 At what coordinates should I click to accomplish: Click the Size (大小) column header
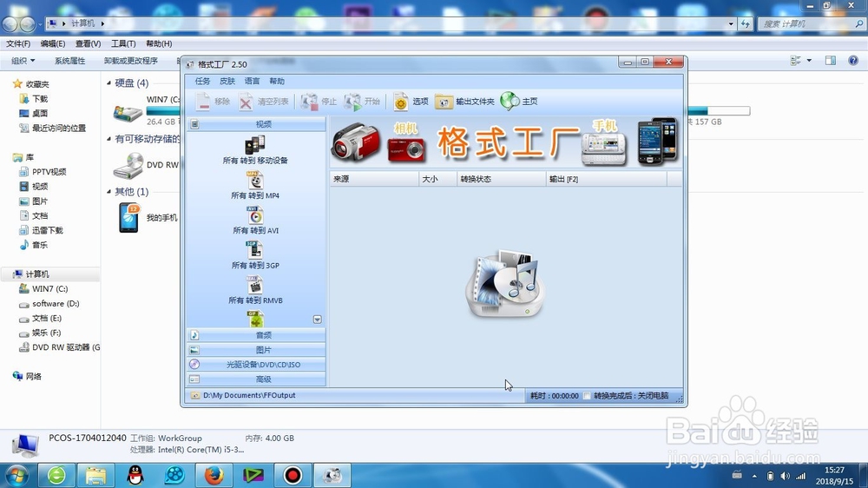point(437,179)
